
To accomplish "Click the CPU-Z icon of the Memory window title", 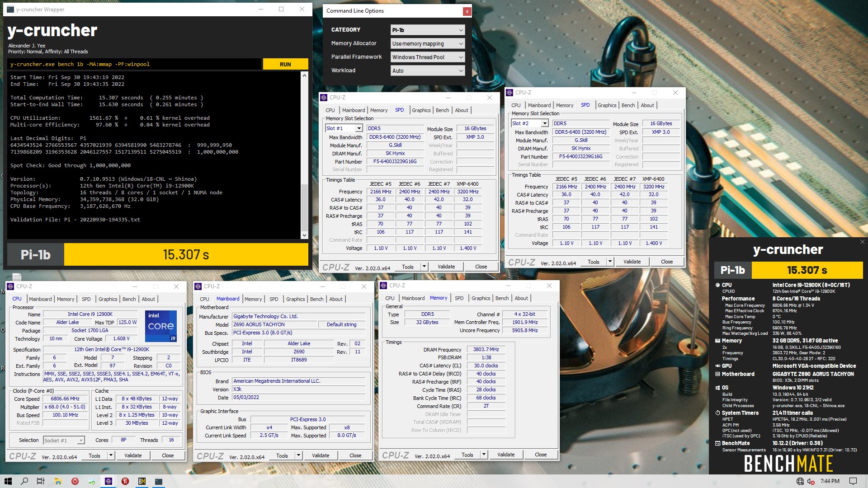I will point(383,285).
